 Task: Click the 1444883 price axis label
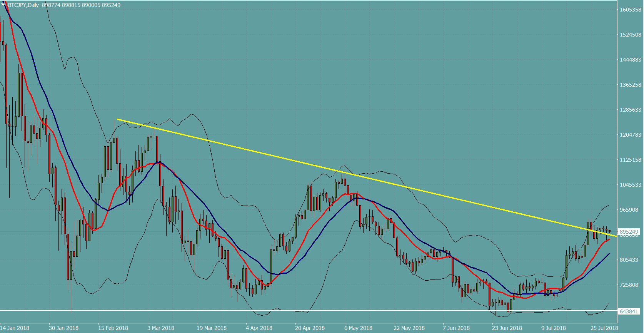[x=630, y=60]
